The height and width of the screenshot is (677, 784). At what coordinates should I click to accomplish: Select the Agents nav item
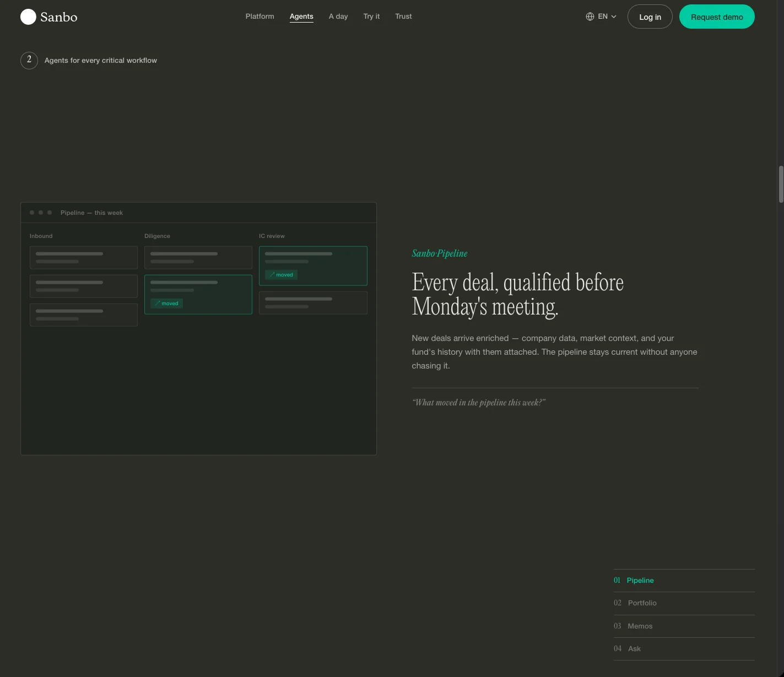(301, 17)
